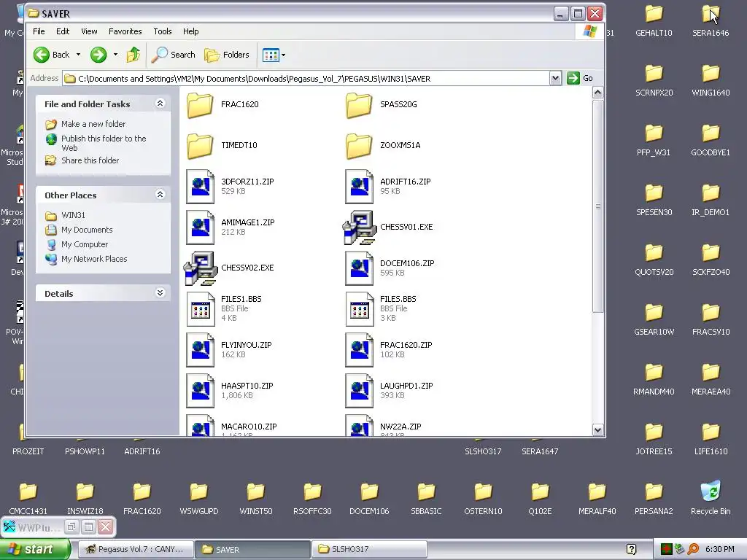Click the scroll down arrow in SAVER window

pos(598,429)
